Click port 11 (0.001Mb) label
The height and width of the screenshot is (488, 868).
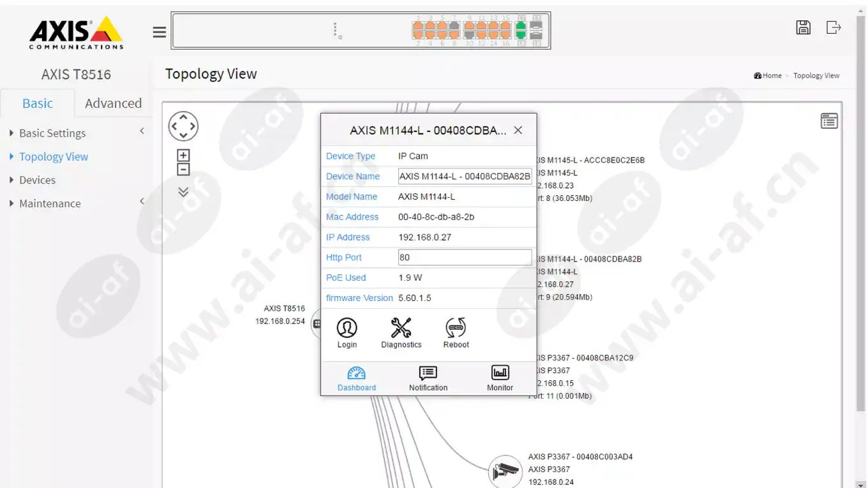tap(560, 396)
